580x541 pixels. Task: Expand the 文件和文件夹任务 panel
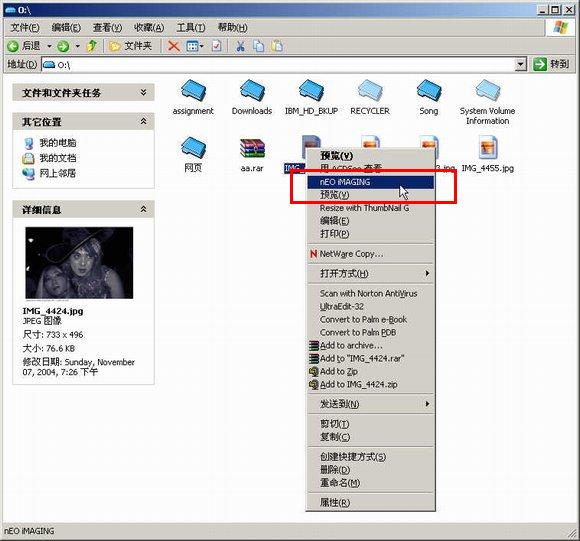(x=144, y=92)
